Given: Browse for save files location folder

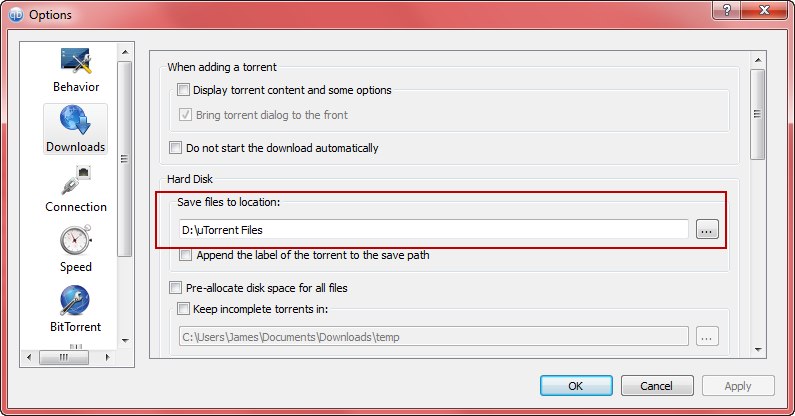Looking at the screenshot, I should tap(707, 230).
